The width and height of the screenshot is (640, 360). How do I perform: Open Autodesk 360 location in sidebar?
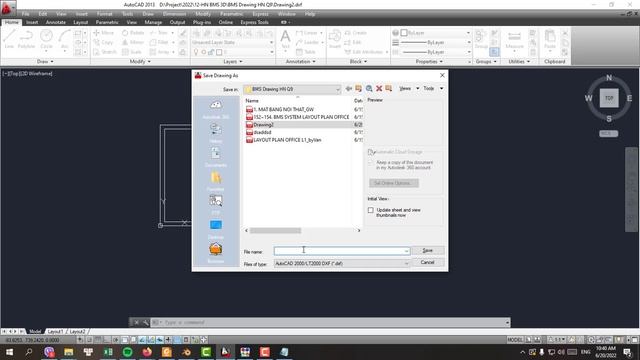216,109
